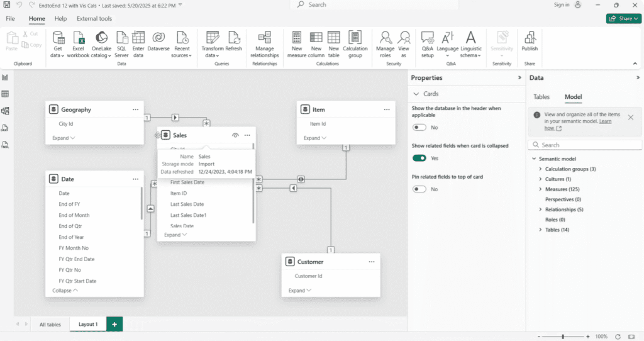The width and height of the screenshot is (644, 341).
Task: Expand the Sales table card
Action: pyautogui.click(x=175, y=235)
